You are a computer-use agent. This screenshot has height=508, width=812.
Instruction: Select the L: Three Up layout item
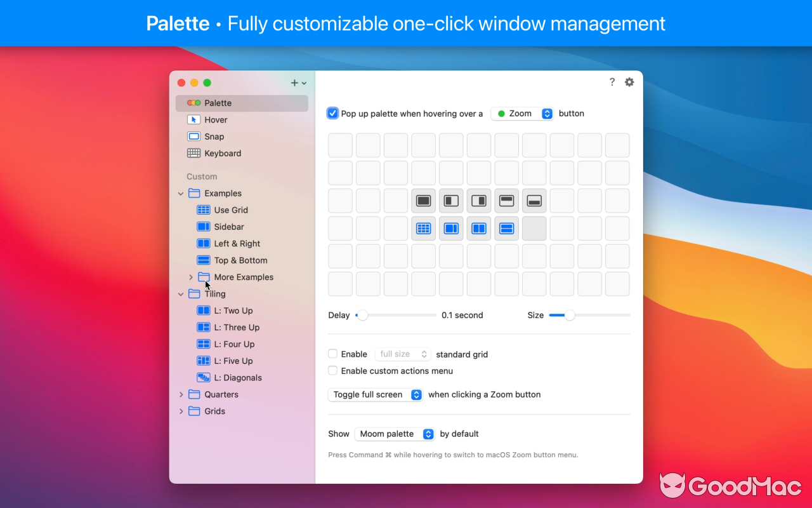[x=236, y=328]
